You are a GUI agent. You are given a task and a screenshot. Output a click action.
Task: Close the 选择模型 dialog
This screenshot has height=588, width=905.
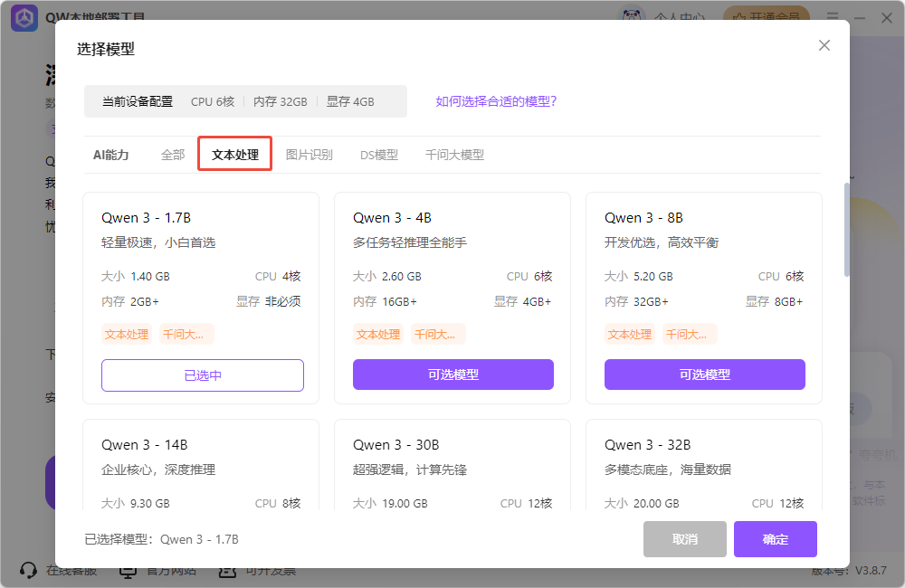(824, 45)
